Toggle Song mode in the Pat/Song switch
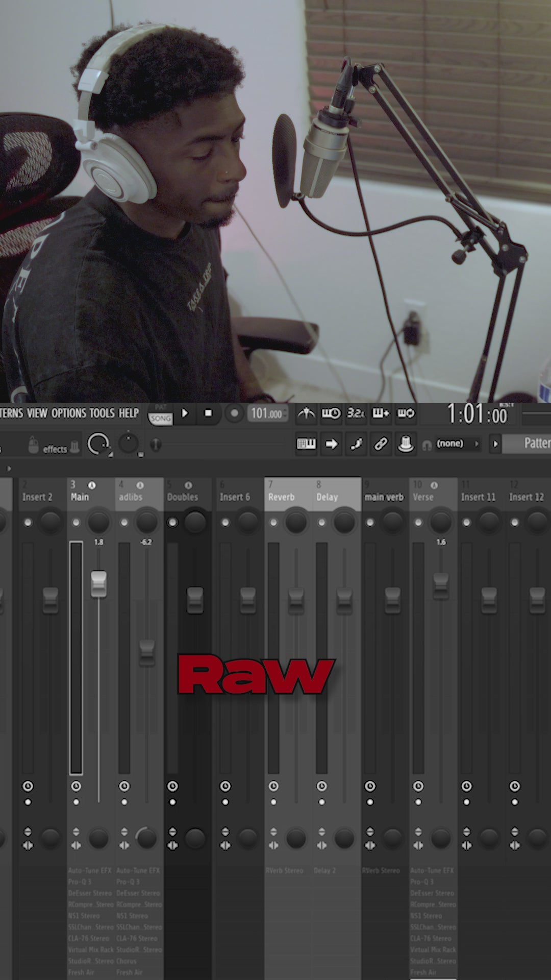Screen dimensions: 551x980 (160, 419)
